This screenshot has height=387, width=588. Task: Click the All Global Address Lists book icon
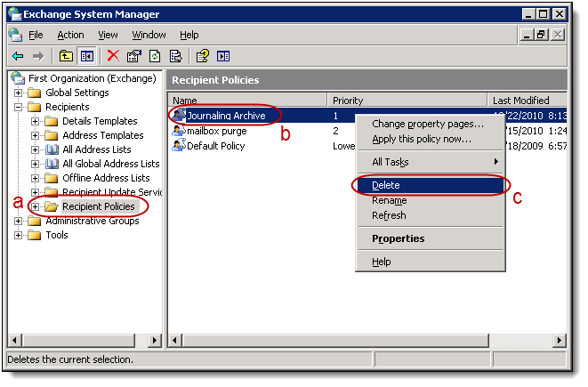[x=52, y=164]
